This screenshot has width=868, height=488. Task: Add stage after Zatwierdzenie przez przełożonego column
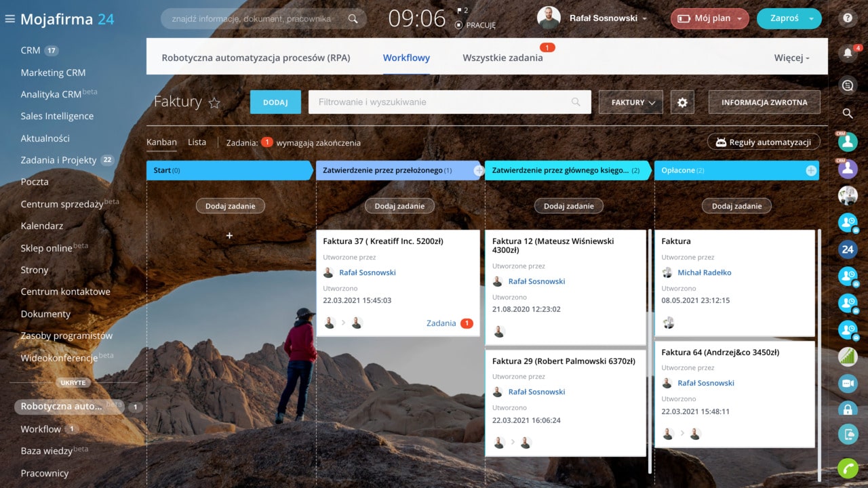point(479,171)
